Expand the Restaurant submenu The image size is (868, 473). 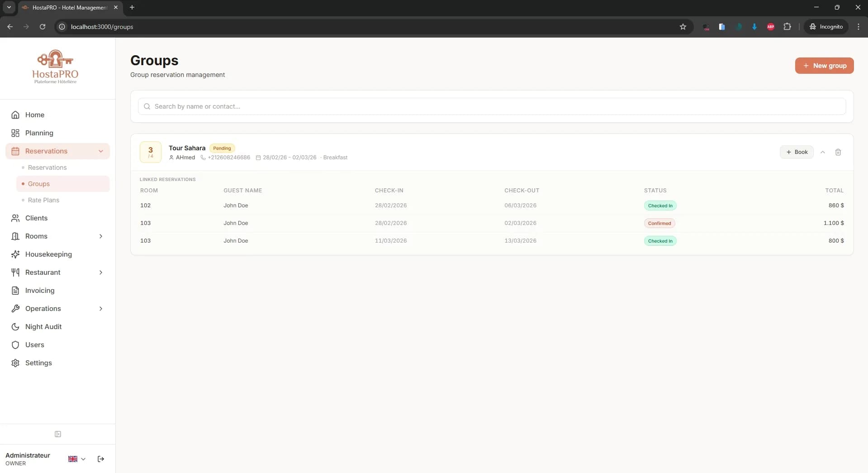tap(101, 272)
